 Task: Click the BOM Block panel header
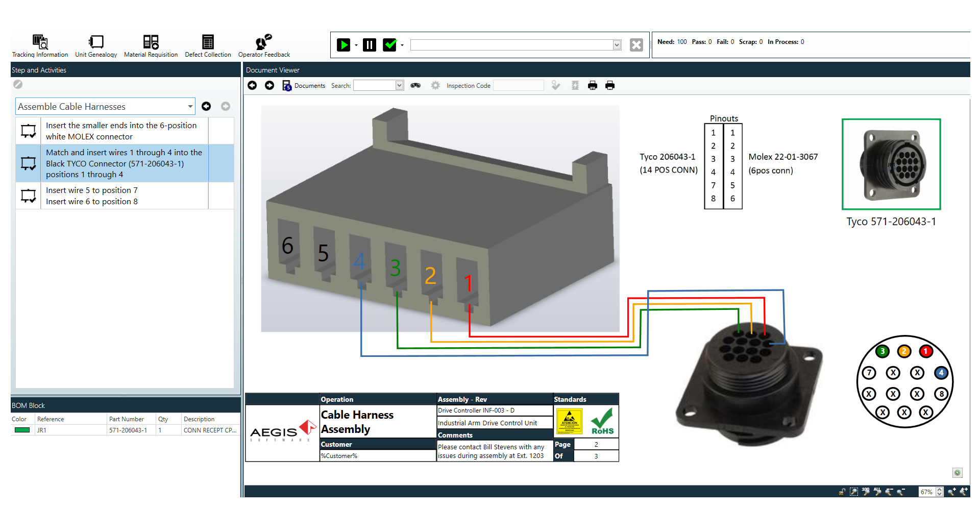pyautogui.click(x=126, y=405)
